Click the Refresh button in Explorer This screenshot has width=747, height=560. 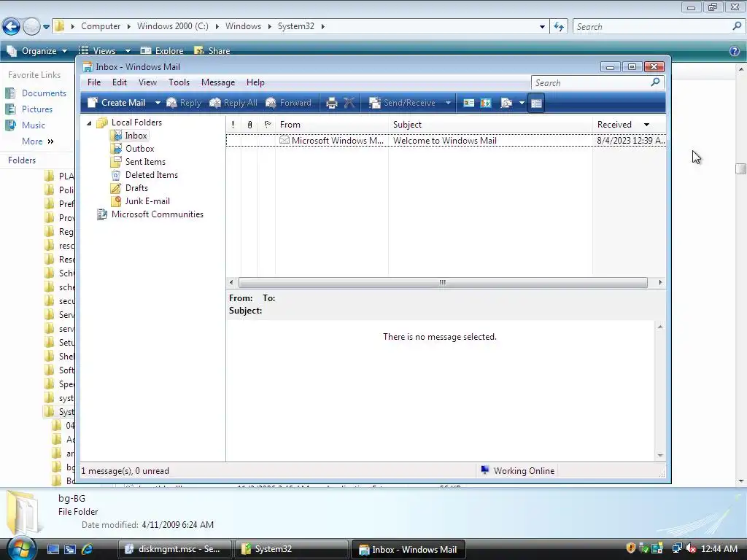[x=559, y=27]
